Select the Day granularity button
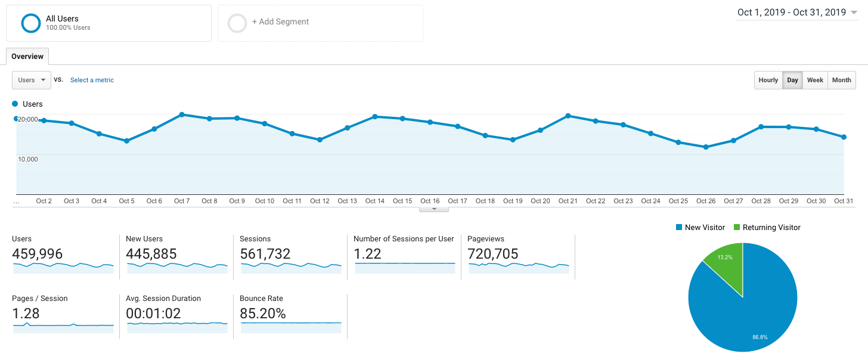The width and height of the screenshot is (868, 357). click(792, 80)
